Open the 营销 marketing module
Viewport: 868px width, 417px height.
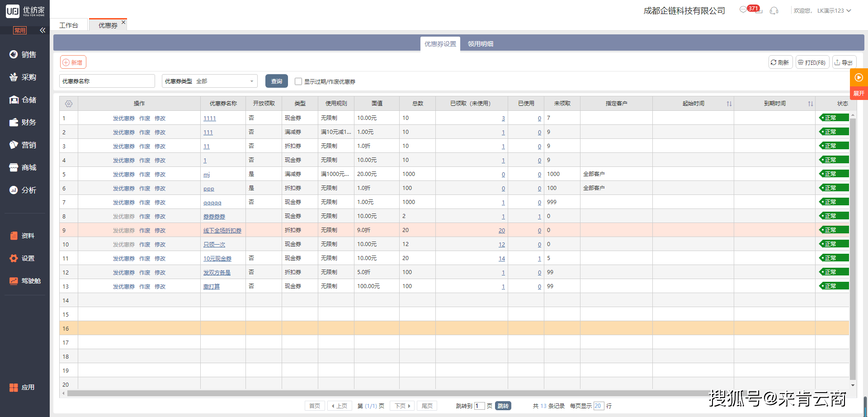pyautogui.click(x=23, y=145)
